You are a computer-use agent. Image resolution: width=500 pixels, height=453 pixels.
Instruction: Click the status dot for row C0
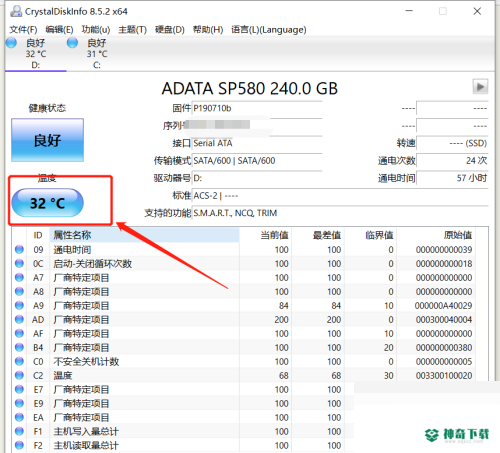[x=19, y=362]
